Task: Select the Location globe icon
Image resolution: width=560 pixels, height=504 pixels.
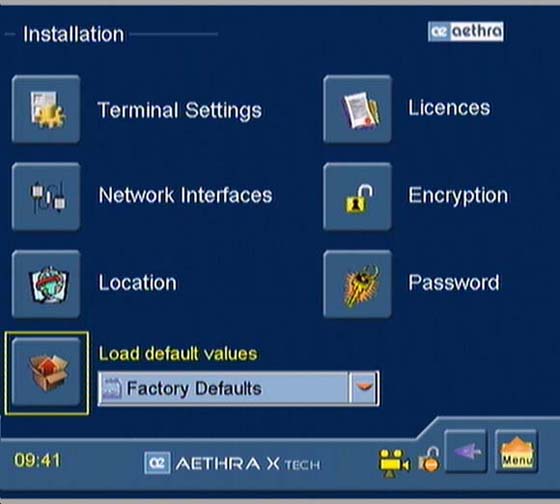Action: pyautogui.click(x=46, y=284)
